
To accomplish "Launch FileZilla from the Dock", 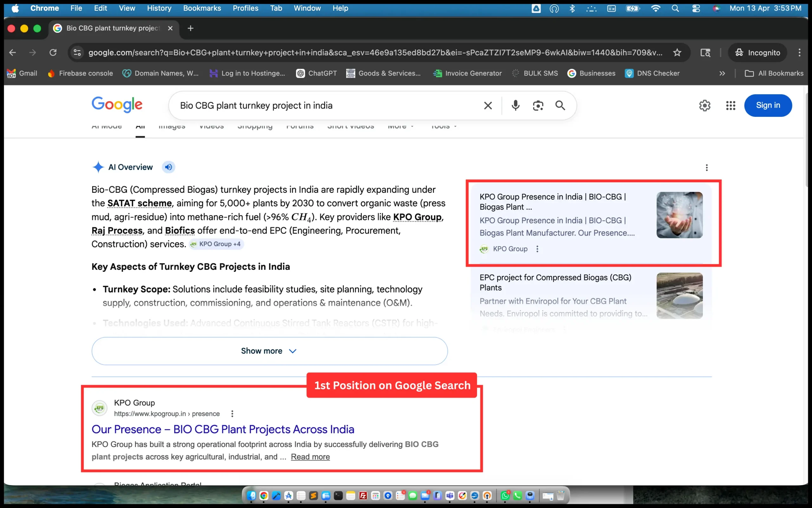I will pyautogui.click(x=363, y=496).
